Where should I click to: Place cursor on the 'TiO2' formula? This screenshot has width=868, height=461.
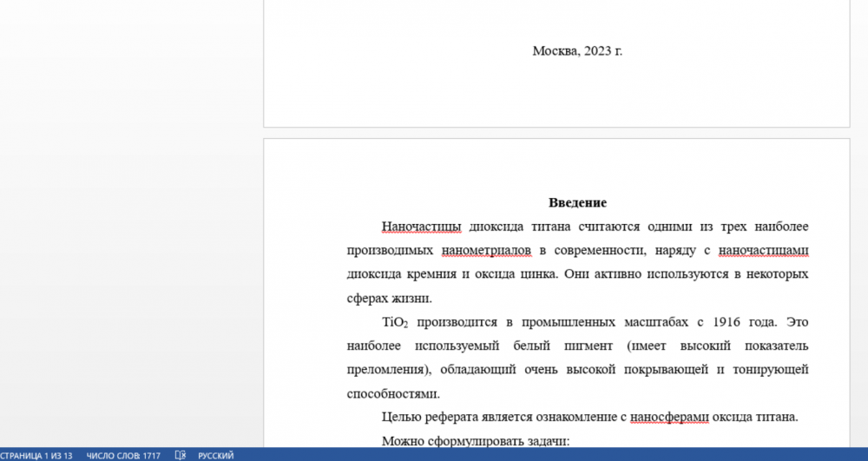(x=394, y=322)
